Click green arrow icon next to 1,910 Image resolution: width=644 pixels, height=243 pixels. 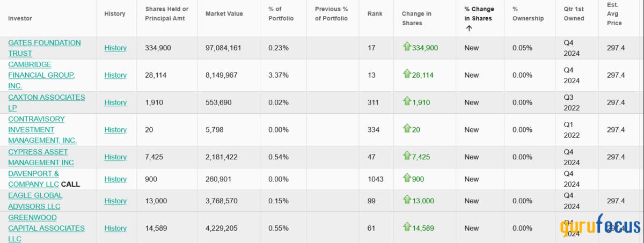tap(407, 101)
